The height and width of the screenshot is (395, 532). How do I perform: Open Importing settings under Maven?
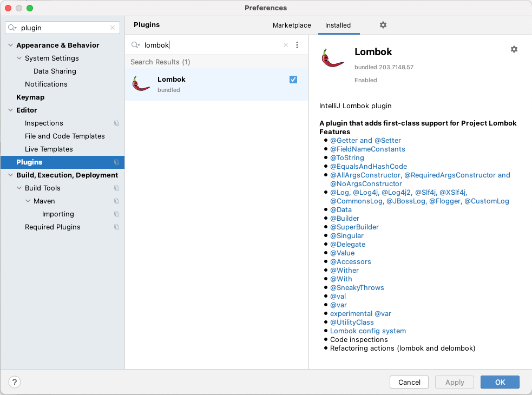tap(58, 214)
